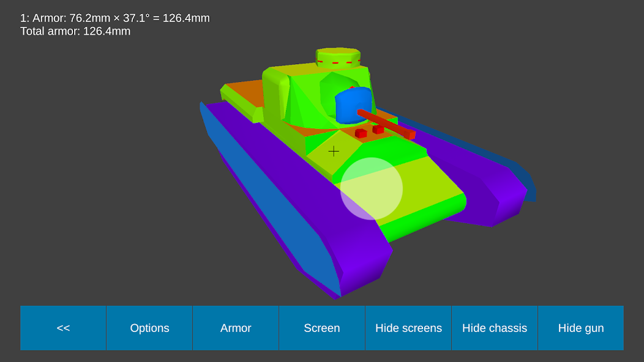Click the Total armor readout text
The image size is (644, 362).
(x=75, y=31)
